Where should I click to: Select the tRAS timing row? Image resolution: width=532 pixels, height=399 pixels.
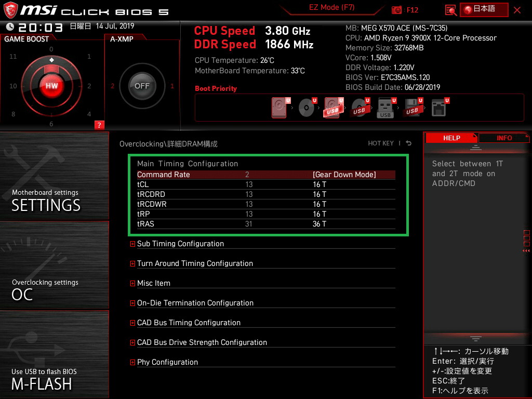point(266,223)
